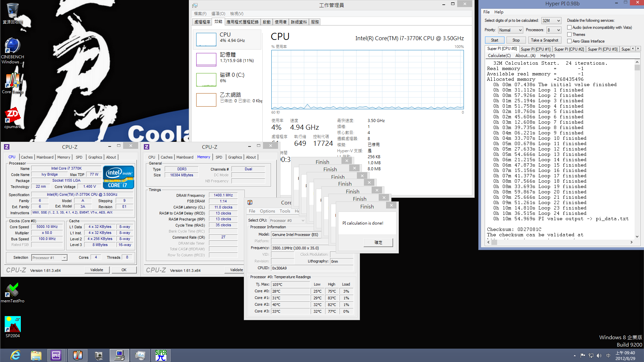The image size is (644, 362).
Task: Open SP2004 desktop shortcut
Action: [13, 327]
